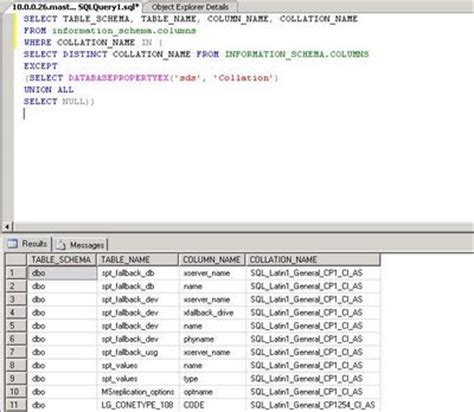Image resolution: width=474 pixels, height=412 pixels.
Task: Click spt_values cell in row 9
Action: click(138, 379)
